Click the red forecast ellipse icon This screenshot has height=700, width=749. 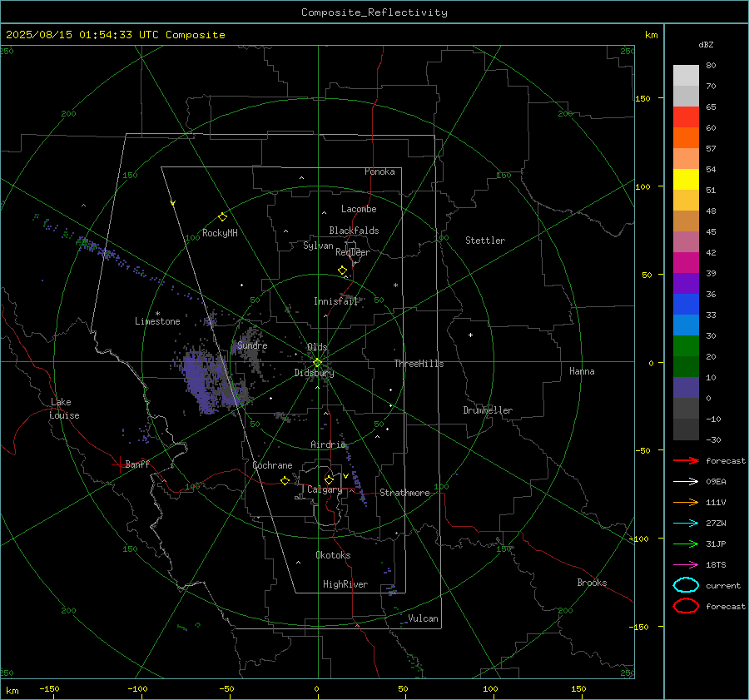tap(686, 606)
